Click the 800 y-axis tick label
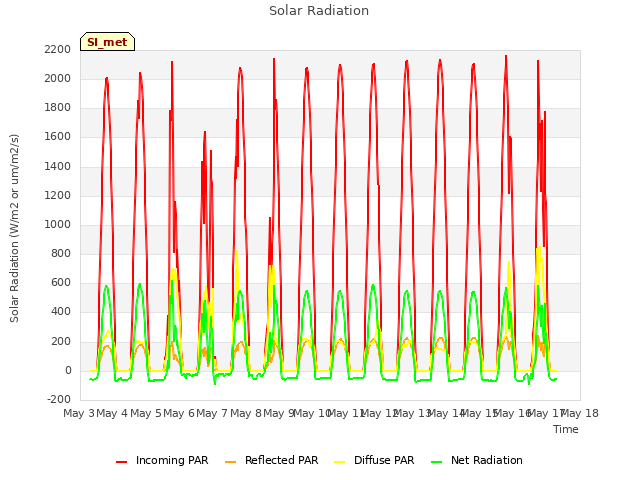The width and height of the screenshot is (640, 480). [x=61, y=254]
